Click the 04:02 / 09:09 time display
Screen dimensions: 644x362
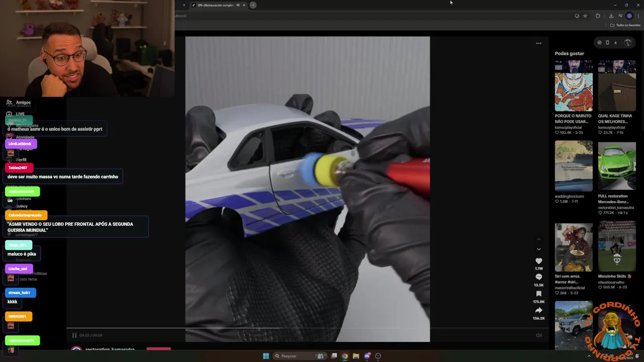click(x=91, y=335)
